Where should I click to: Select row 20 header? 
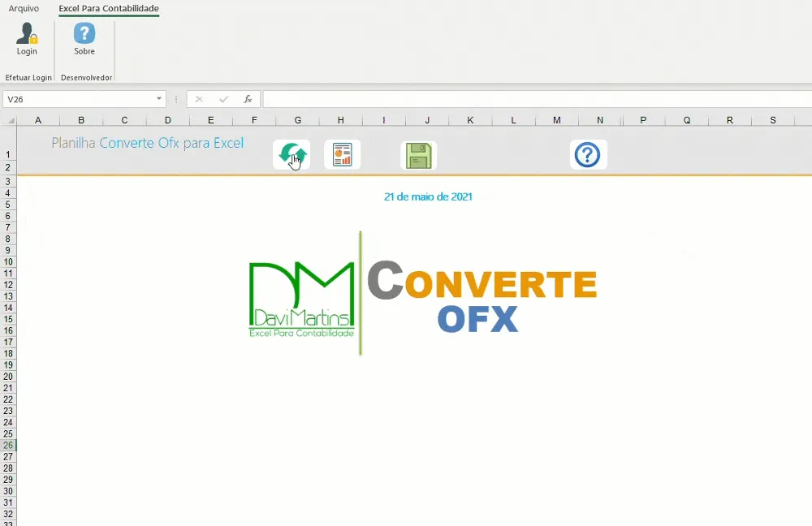coord(8,377)
